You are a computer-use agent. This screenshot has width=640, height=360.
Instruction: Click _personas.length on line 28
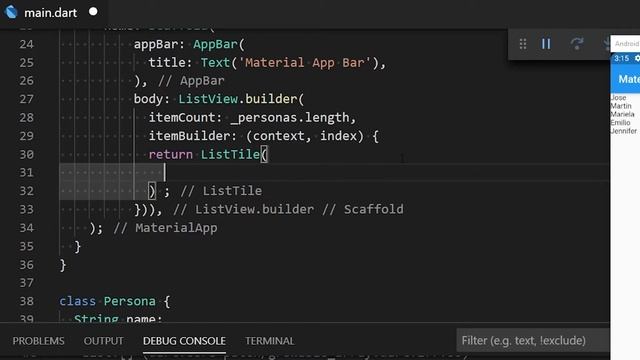click(x=290, y=118)
